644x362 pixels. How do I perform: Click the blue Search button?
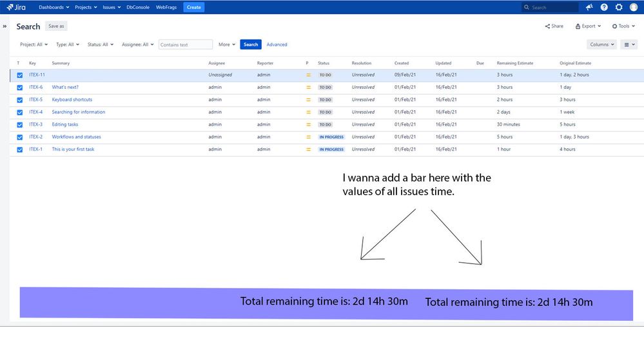(251, 44)
